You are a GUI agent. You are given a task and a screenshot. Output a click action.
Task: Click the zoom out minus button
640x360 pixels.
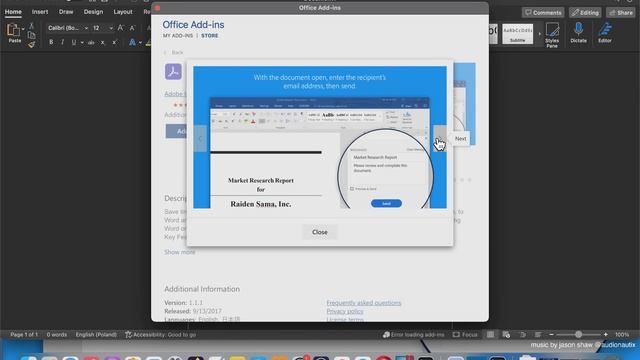pos(551,335)
